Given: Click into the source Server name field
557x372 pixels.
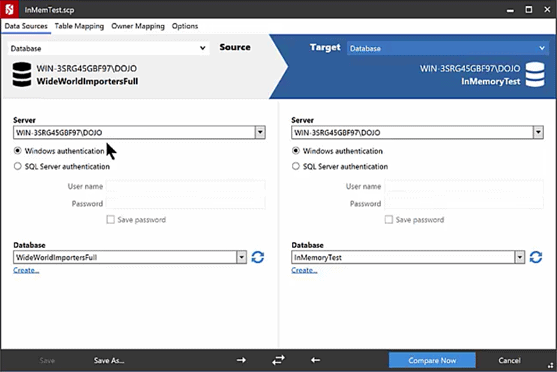Looking at the screenshot, I should point(134,133).
